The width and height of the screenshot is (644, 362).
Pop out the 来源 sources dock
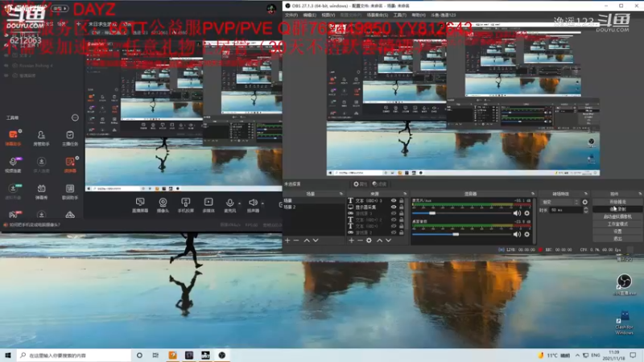(x=405, y=194)
